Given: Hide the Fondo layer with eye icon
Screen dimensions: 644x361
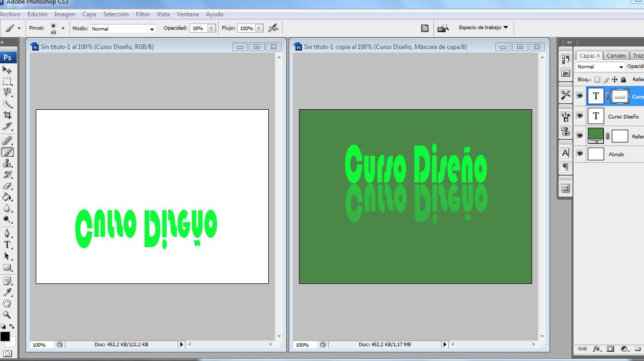Looking at the screenshot, I should tap(580, 154).
